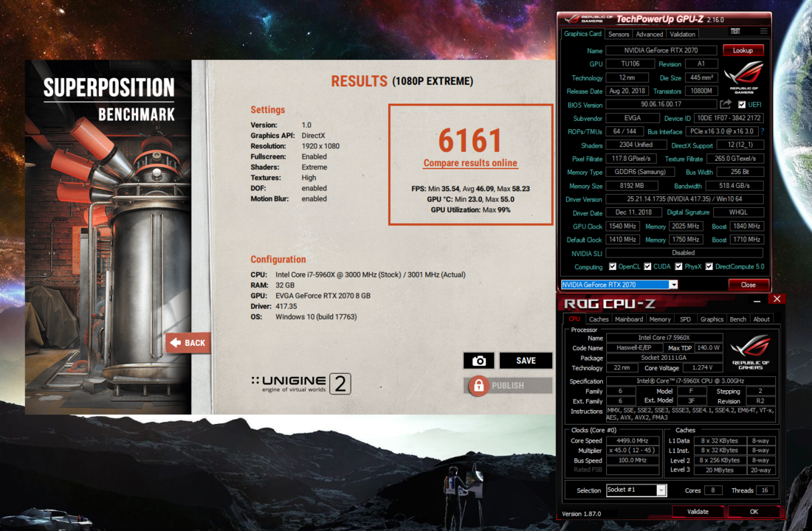
Task: Open the SPD tab
Action: [685, 319]
